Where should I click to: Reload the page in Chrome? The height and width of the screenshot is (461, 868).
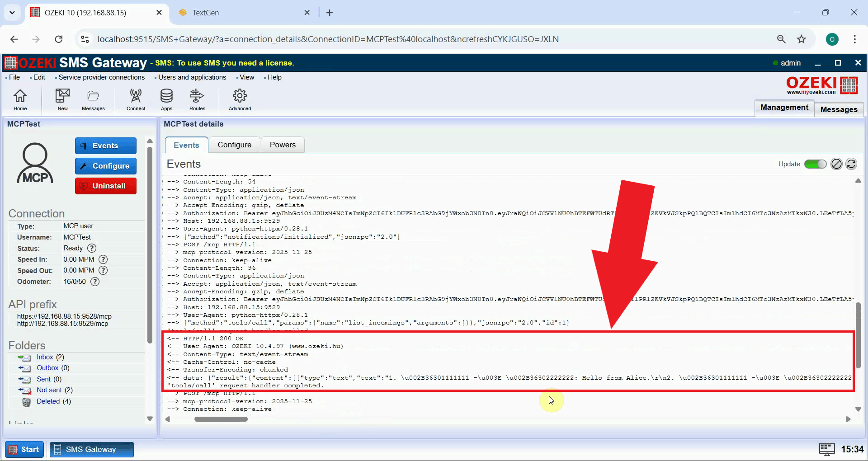[x=59, y=39]
